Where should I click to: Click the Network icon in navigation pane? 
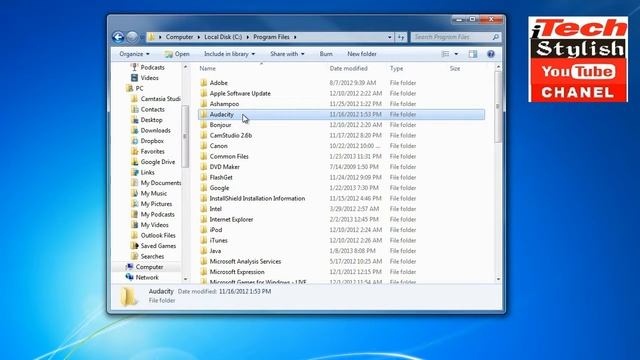tap(130, 278)
